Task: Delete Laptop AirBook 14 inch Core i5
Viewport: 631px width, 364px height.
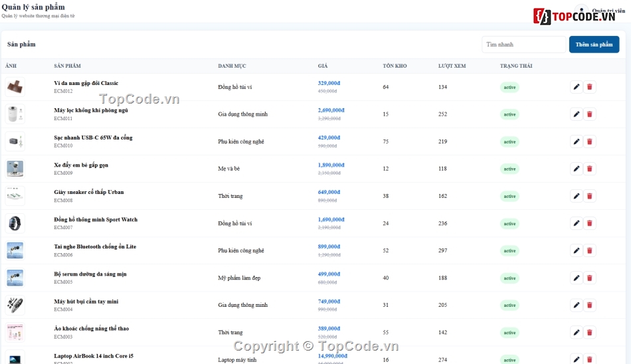Action: 590,359
